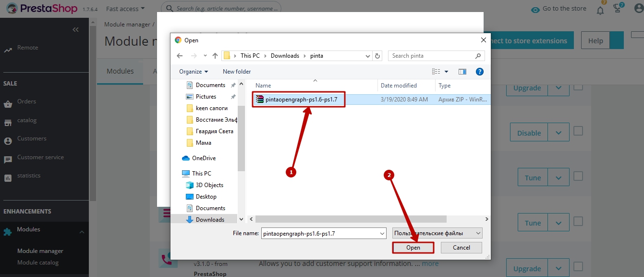Open the Organize menu
This screenshot has height=277, width=644.
point(194,72)
